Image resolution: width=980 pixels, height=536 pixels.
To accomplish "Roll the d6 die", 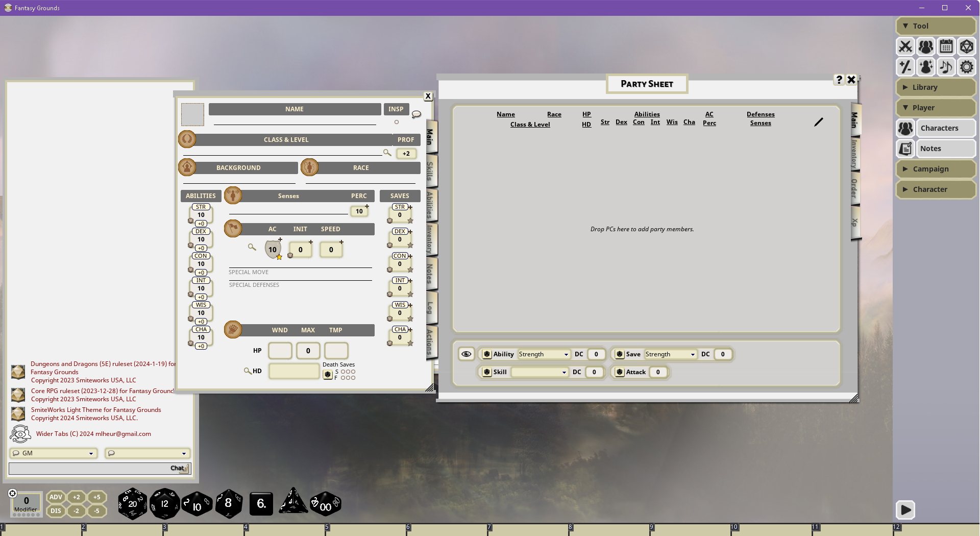I will point(261,504).
